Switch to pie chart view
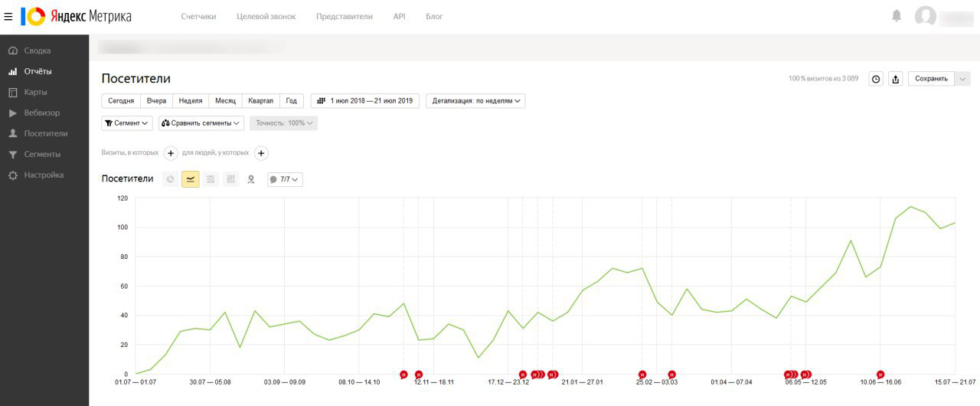 click(x=170, y=179)
